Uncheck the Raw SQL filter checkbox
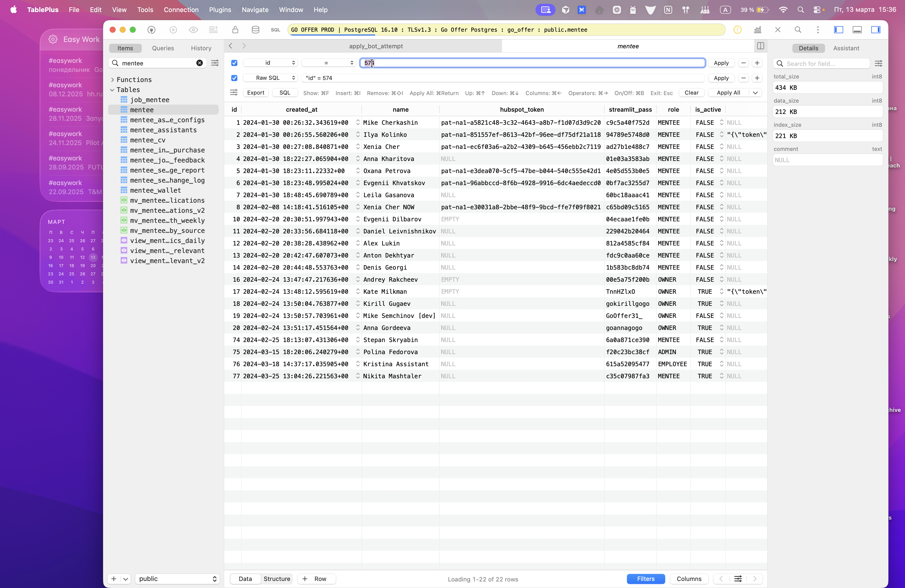The height and width of the screenshot is (588, 905). tap(234, 78)
